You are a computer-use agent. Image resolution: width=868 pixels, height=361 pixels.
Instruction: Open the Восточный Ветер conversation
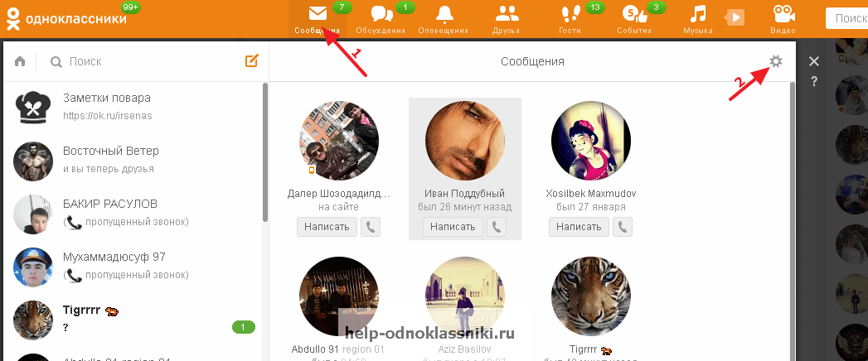point(133,160)
